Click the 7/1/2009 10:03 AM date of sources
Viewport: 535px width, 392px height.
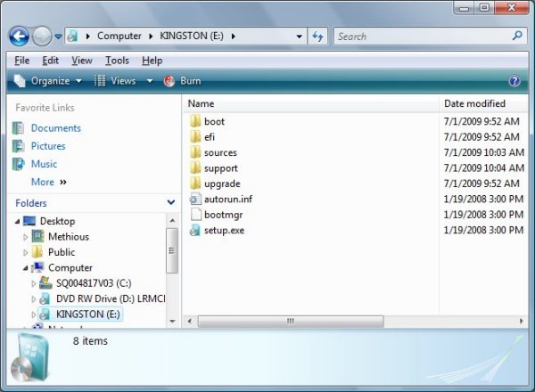pos(483,152)
